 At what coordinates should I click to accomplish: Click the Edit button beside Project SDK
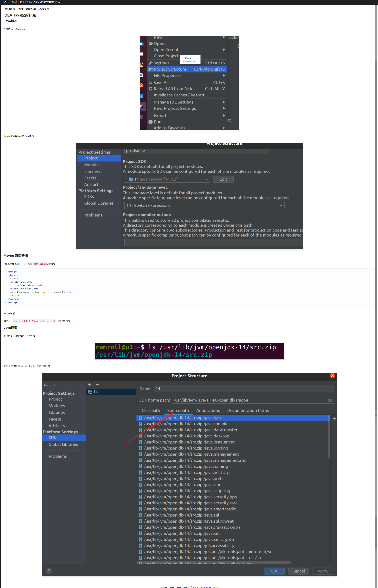tap(223, 179)
